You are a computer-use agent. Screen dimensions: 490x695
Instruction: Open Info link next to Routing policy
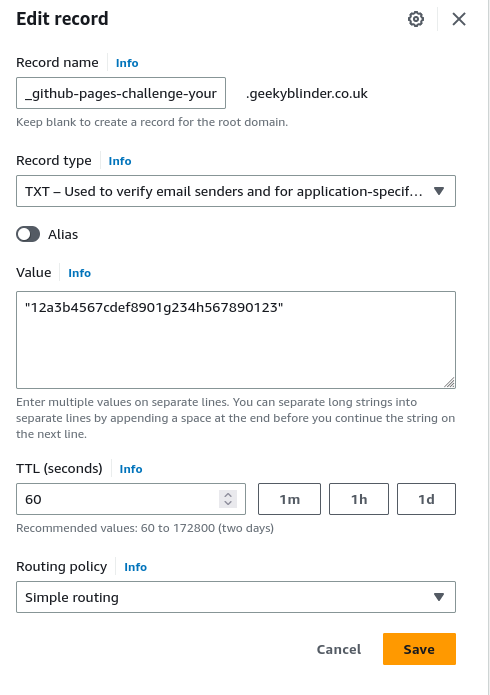[135, 567]
